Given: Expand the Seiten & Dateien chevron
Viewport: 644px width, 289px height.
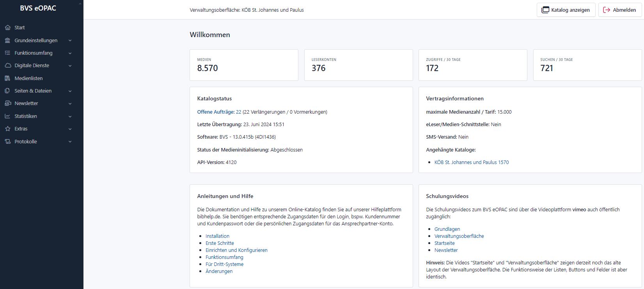Looking at the screenshot, I should point(70,91).
